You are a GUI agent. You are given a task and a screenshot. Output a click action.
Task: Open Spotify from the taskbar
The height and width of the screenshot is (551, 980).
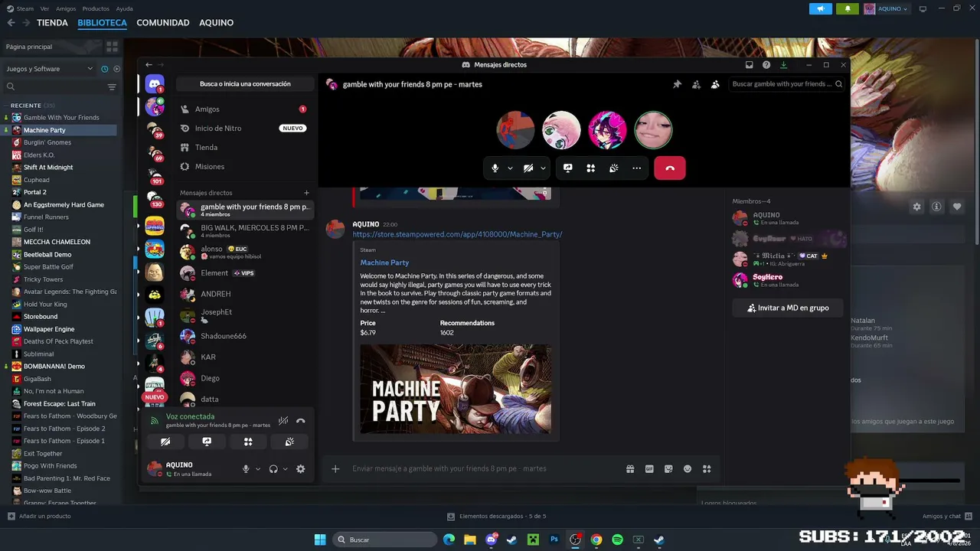(617, 540)
